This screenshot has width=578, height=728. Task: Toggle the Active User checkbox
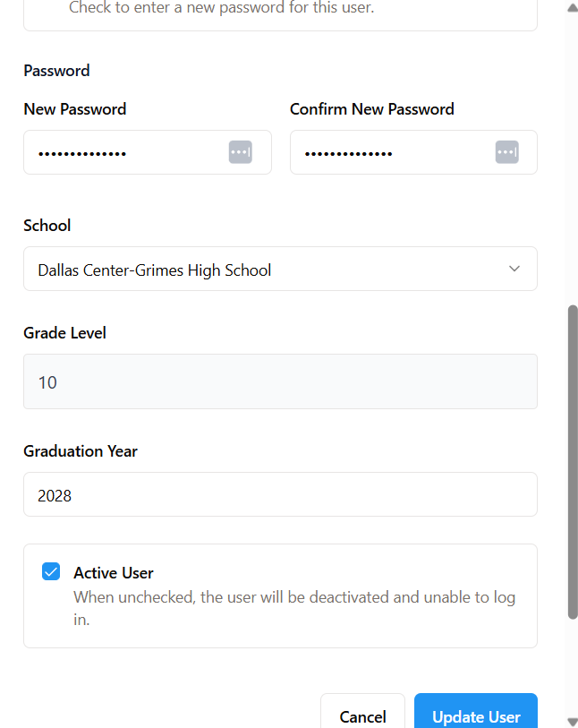(x=51, y=572)
